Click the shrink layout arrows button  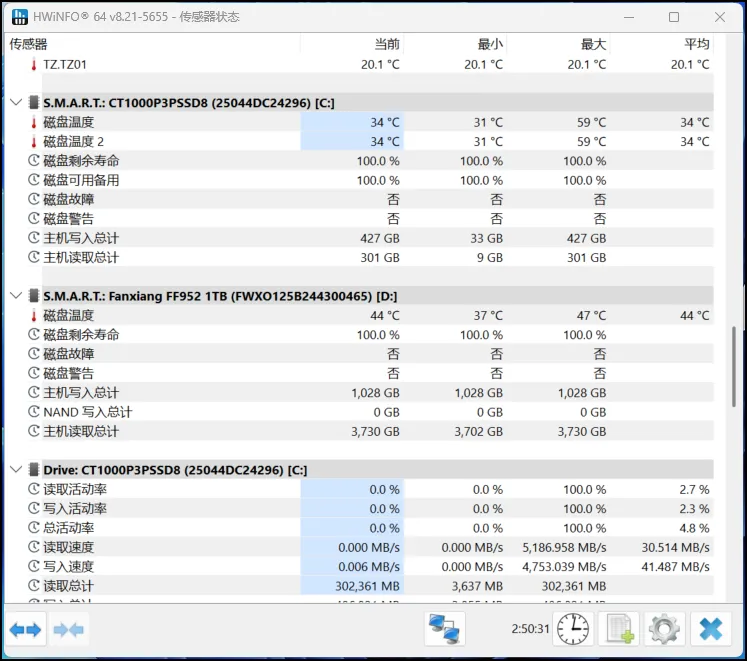tap(69, 630)
